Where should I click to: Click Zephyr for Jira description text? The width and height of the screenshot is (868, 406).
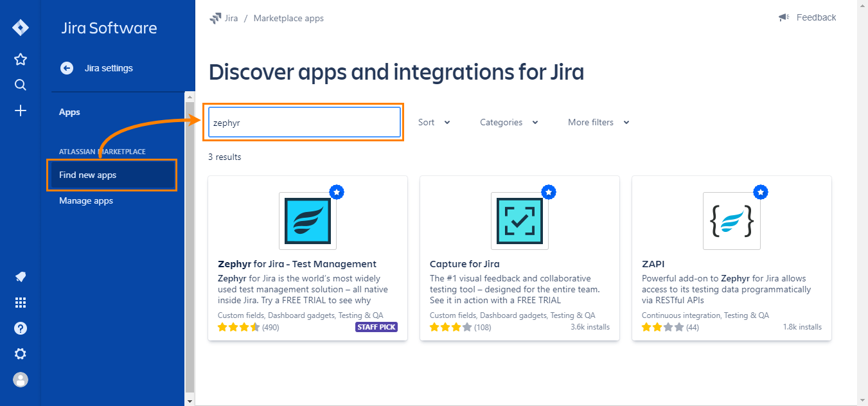(303, 289)
